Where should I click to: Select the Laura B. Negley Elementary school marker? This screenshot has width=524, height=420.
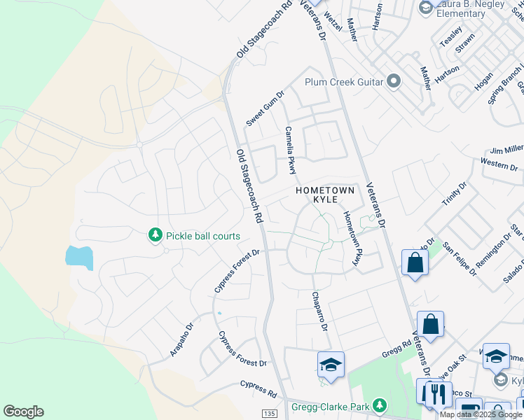pos(426,8)
